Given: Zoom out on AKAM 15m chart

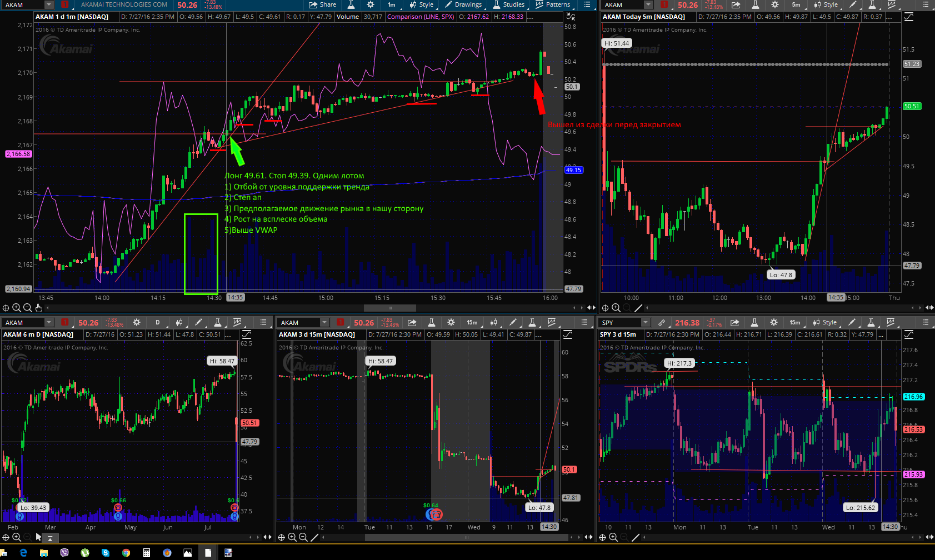Looking at the screenshot, I should pyautogui.click(x=303, y=537).
